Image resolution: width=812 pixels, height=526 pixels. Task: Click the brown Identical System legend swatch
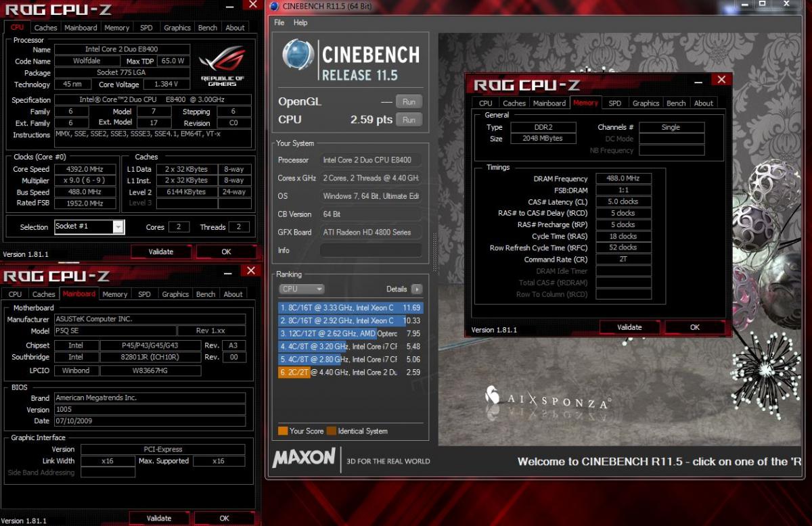(x=331, y=431)
